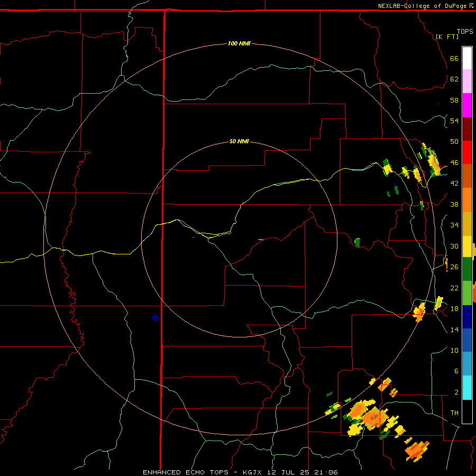Click the 'TOPS' legend heading
Viewport: 476px width, 476px height.
click(465, 31)
